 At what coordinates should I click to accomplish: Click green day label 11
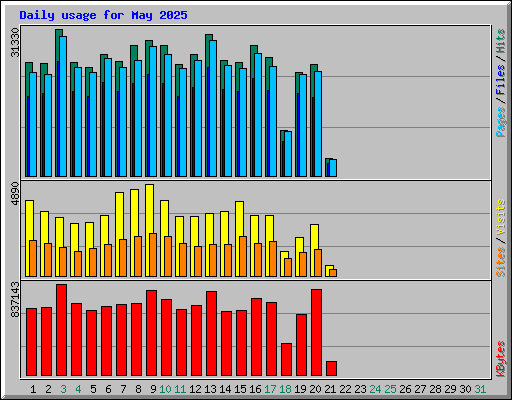pyautogui.click(x=180, y=389)
